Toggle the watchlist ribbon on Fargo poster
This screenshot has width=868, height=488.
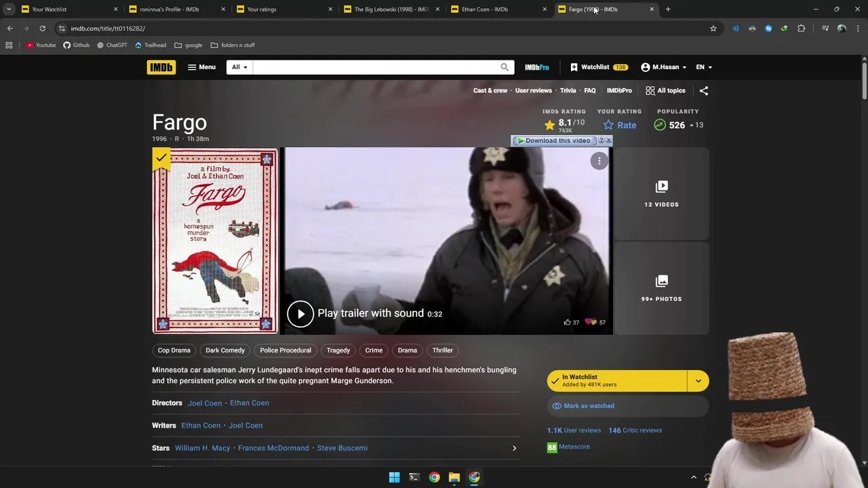161,158
